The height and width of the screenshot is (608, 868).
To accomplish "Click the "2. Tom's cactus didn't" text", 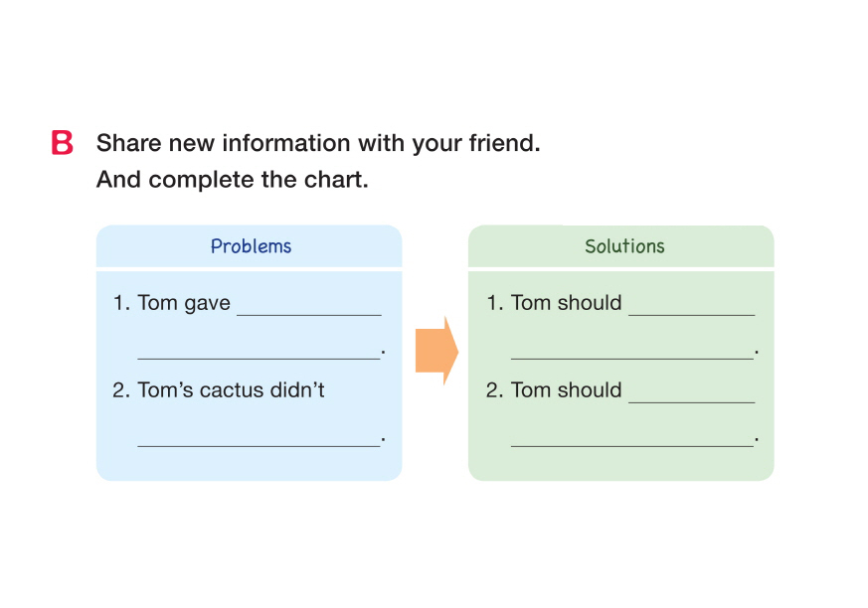I will pos(219,390).
